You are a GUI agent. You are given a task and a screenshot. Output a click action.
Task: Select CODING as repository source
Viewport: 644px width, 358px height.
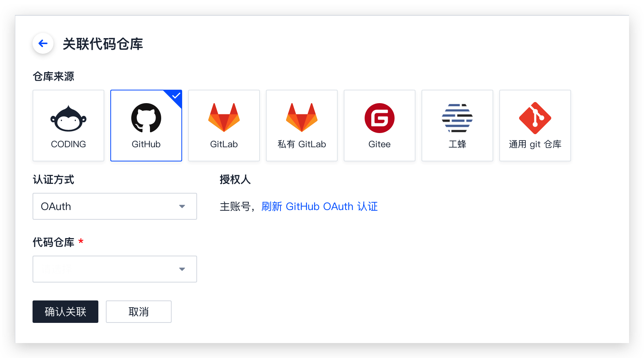(68, 126)
